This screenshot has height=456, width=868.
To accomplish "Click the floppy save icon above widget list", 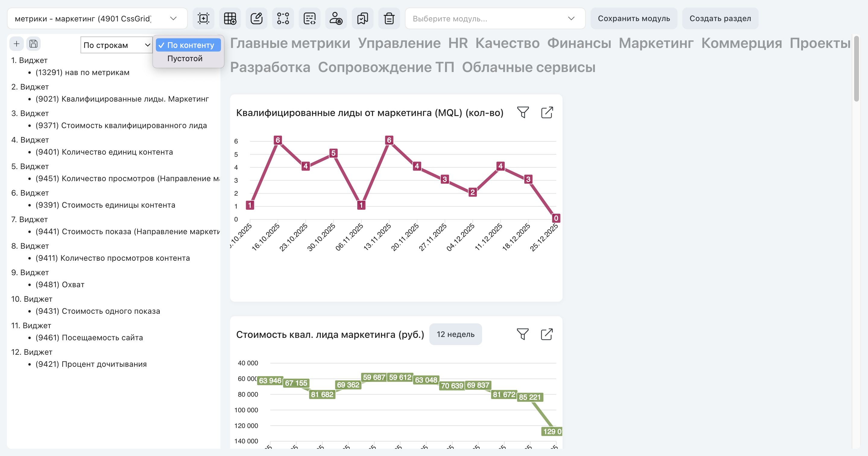I will (x=33, y=44).
